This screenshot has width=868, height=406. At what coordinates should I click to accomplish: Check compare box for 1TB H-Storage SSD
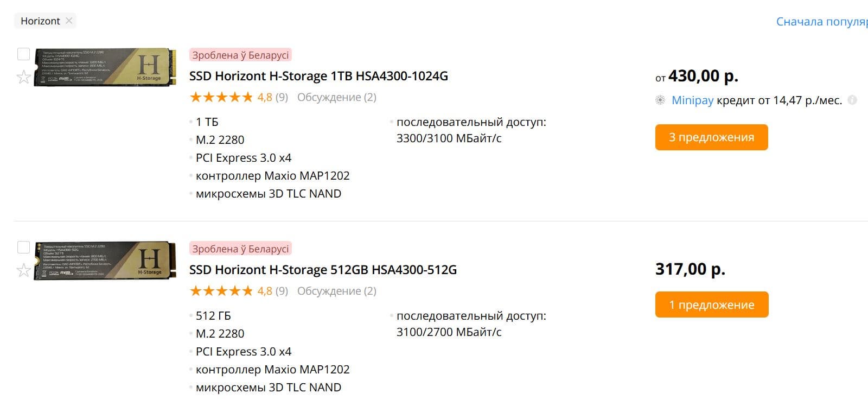coord(23,54)
